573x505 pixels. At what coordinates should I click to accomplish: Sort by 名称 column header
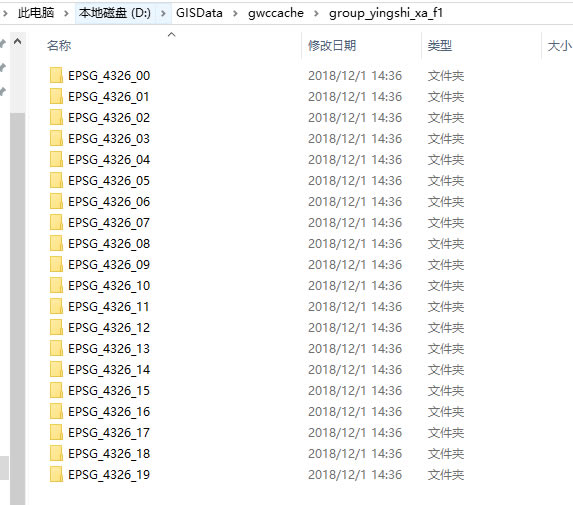click(x=59, y=46)
